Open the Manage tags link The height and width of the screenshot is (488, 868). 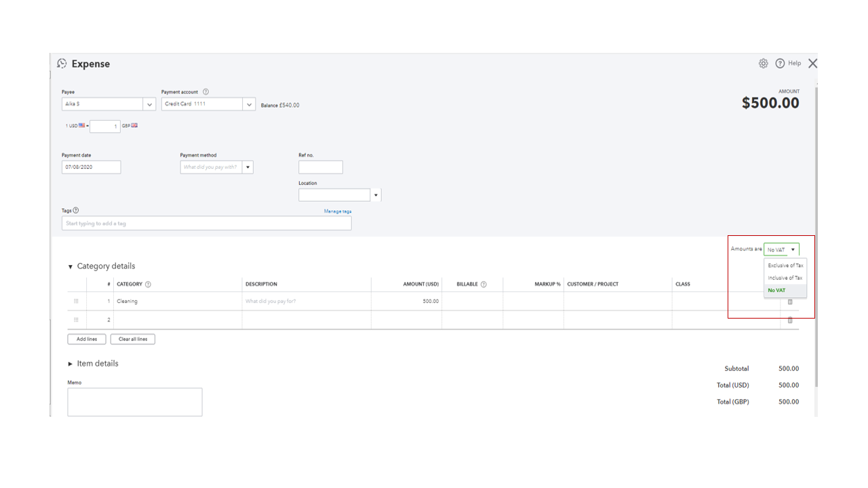tap(338, 211)
